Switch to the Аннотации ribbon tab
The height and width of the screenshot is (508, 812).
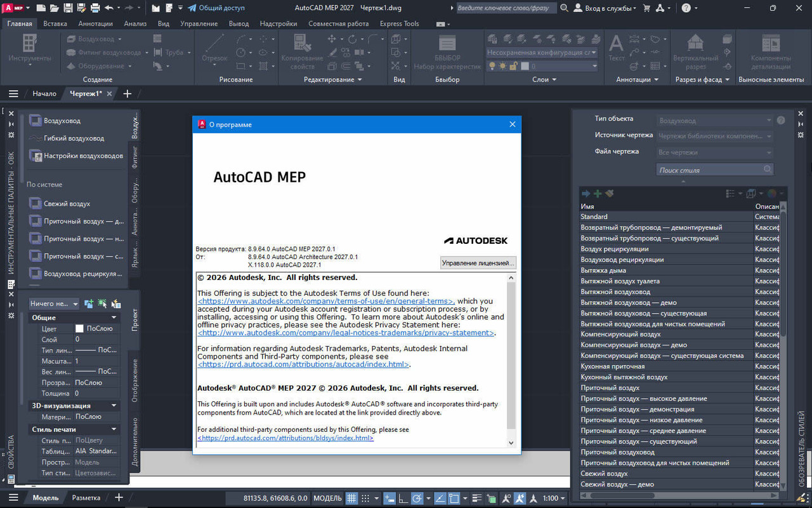[x=96, y=23]
